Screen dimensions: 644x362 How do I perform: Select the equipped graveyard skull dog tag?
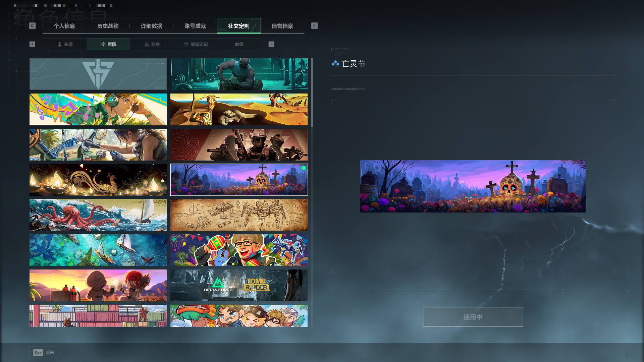239,180
